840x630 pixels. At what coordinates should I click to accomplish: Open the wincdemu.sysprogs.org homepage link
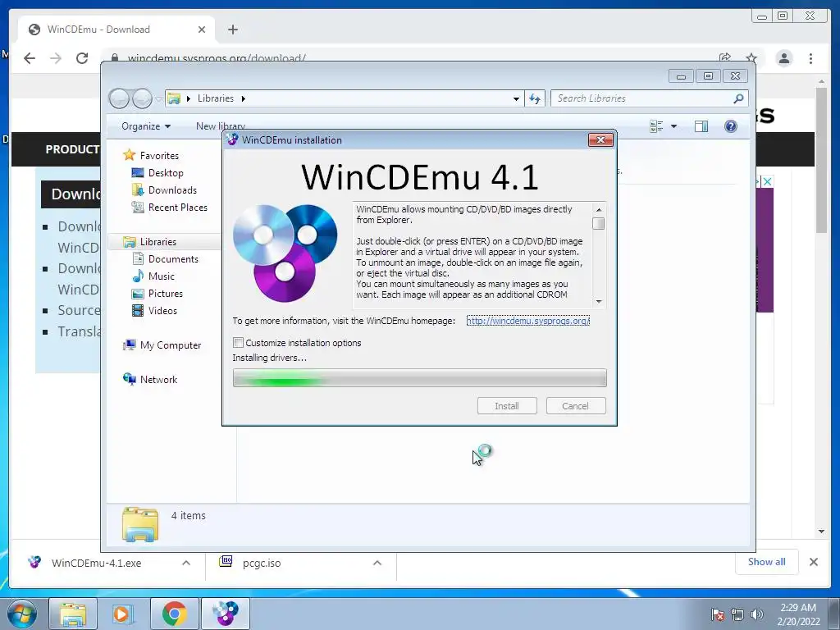(x=527, y=321)
